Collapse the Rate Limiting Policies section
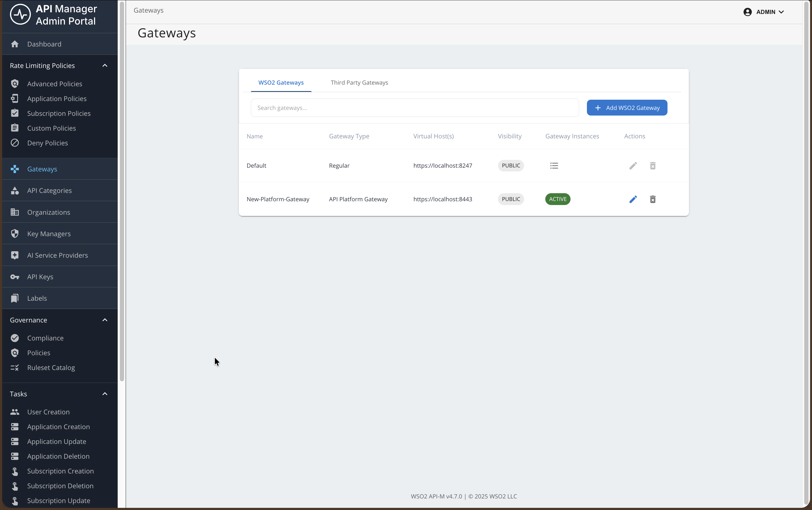The height and width of the screenshot is (510, 812). pyautogui.click(x=105, y=66)
